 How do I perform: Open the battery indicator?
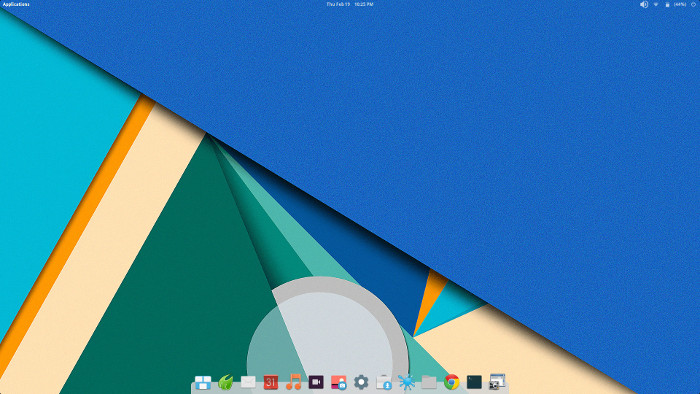(x=667, y=4)
